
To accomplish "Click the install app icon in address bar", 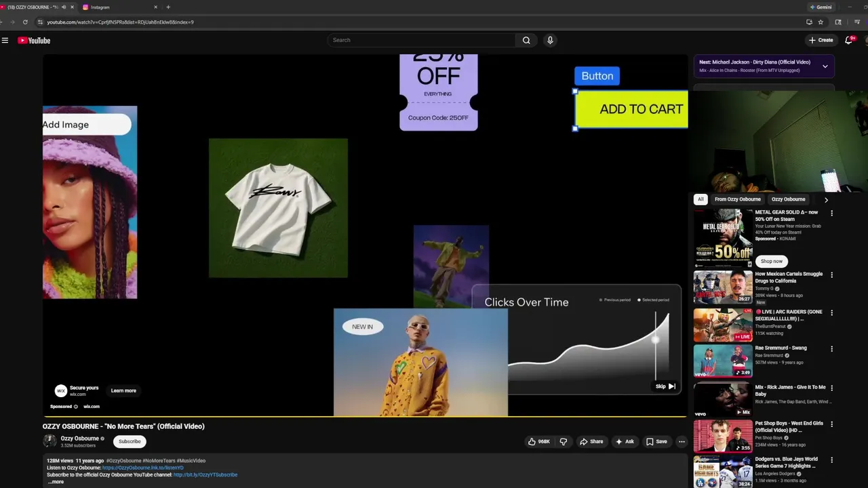I will tap(809, 22).
